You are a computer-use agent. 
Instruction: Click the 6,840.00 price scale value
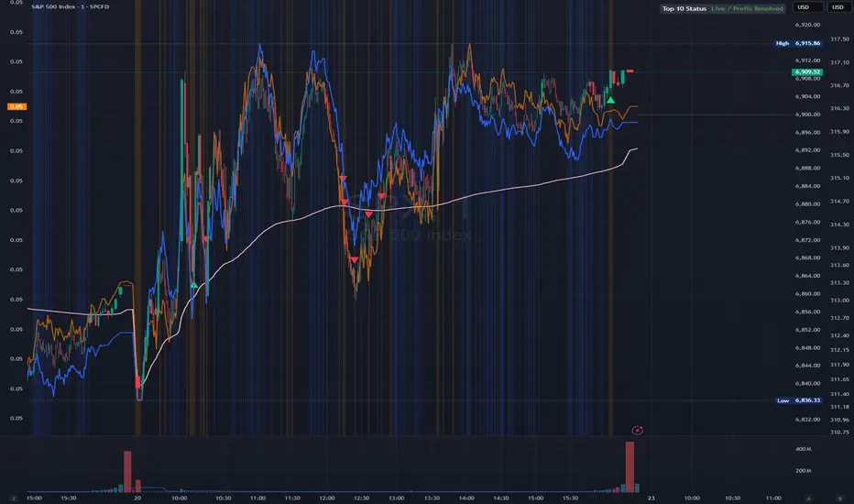coord(807,384)
